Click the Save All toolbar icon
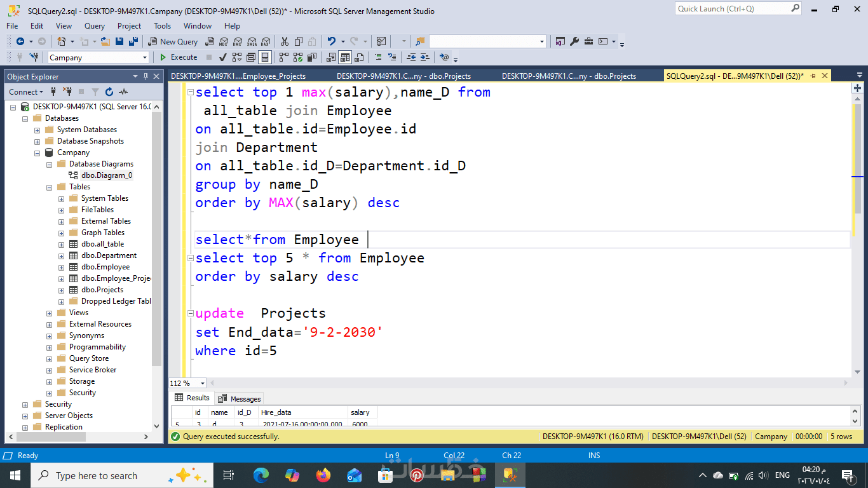868x488 pixels. [x=133, y=41]
